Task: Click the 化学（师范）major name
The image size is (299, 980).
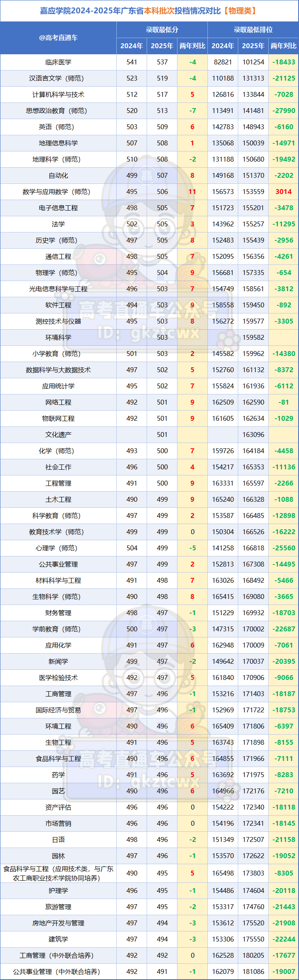Action: click(58, 451)
